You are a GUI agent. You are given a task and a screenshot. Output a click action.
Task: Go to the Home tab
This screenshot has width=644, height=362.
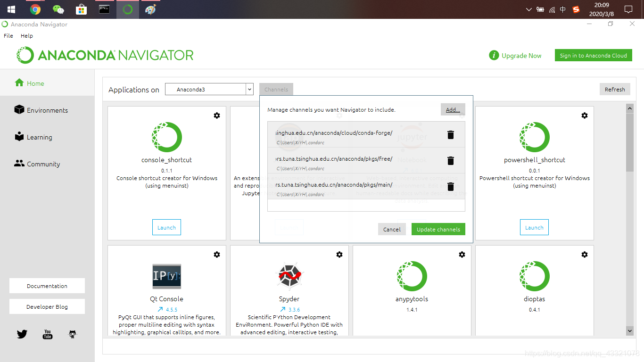(x=47, y=83)
